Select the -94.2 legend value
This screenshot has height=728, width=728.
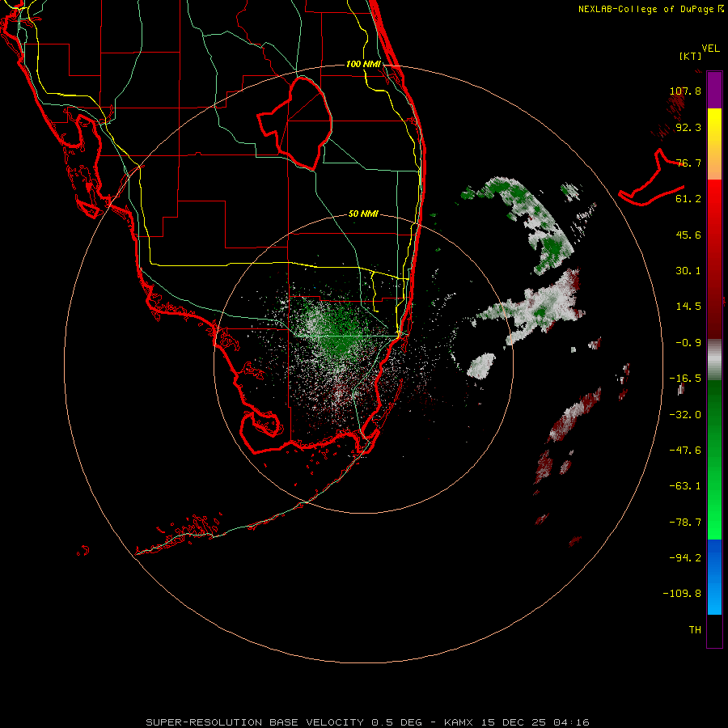click(685, 557)
